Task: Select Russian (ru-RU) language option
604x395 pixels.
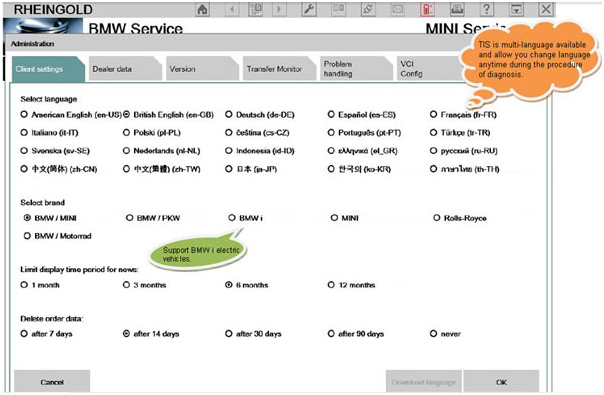Action: point(433,151)
